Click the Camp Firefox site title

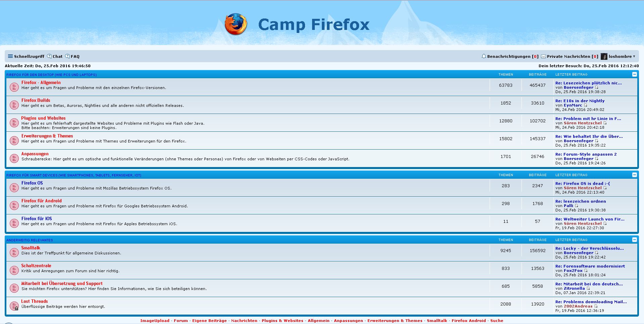(313, 24)
